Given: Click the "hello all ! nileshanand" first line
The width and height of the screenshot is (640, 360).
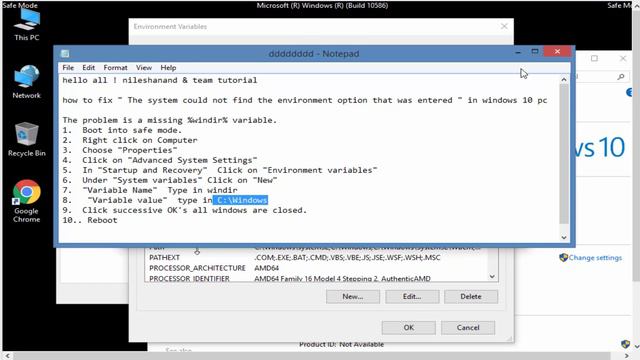Looking at the screenshot, I should click(160, 80).
